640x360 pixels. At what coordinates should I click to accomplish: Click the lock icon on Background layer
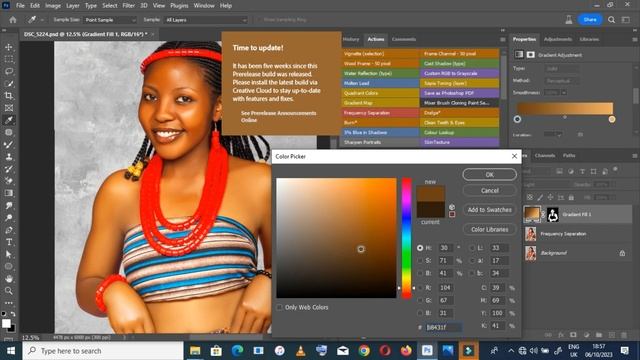(x=622, y=253)
